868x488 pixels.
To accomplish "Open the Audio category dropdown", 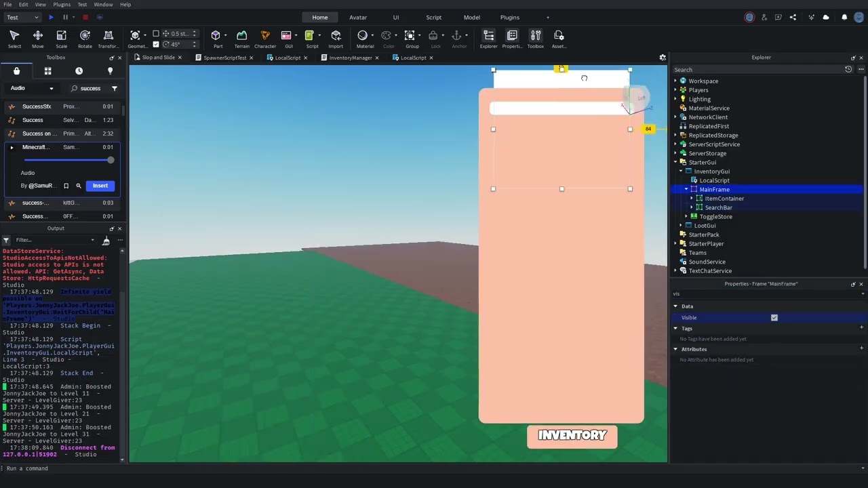I will 31,88.
